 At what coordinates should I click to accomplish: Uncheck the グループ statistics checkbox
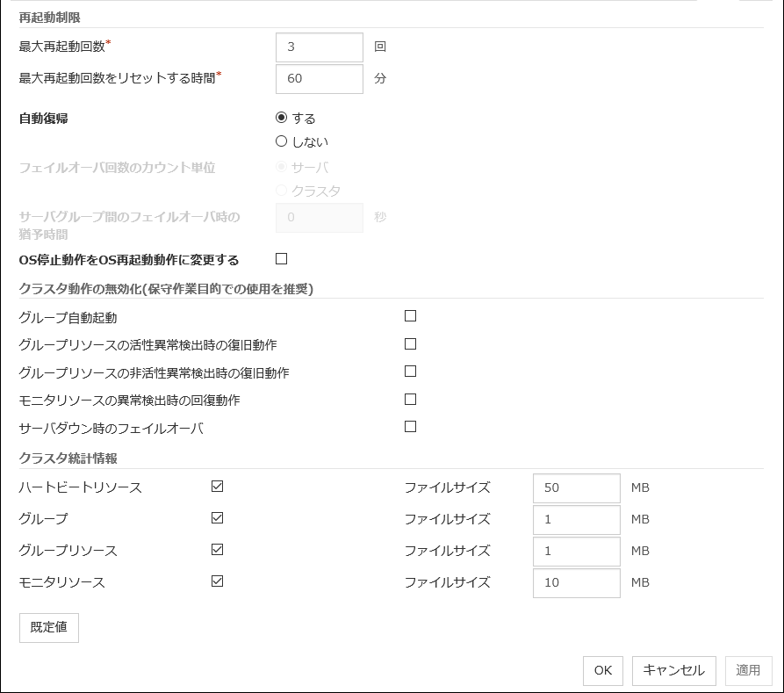coord(218,518)
